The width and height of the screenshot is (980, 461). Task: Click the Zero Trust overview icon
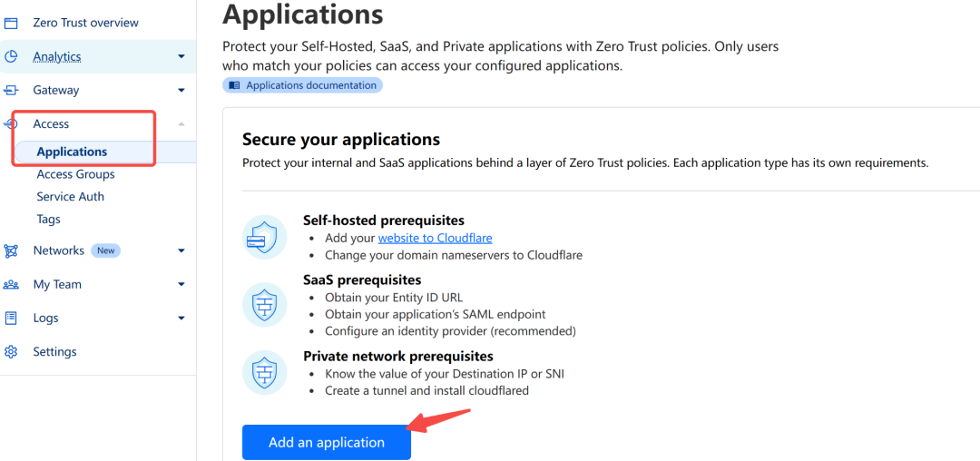click(x=12, y=23)
